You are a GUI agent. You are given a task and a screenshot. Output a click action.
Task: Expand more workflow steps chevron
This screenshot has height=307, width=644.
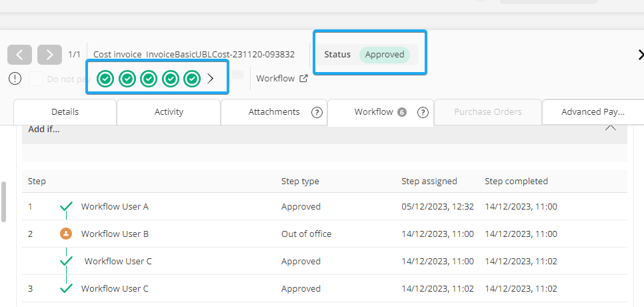coord(211,79)
